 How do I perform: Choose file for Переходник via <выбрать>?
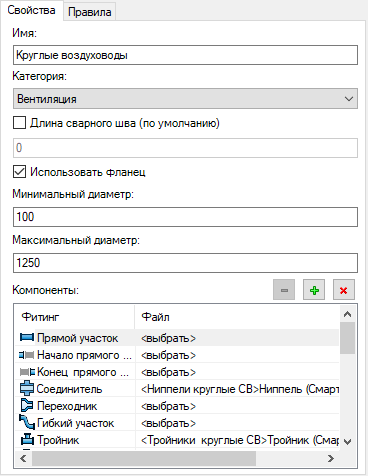(x=169, y=406)
